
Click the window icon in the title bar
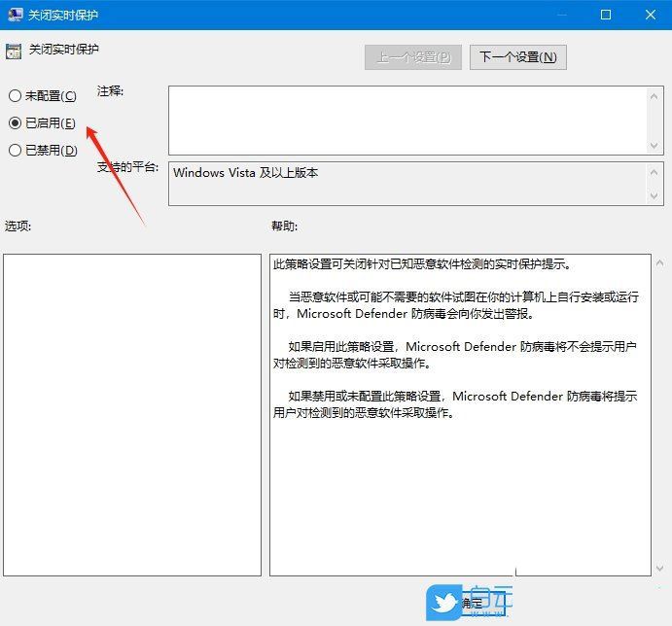(x=15, y=15)
